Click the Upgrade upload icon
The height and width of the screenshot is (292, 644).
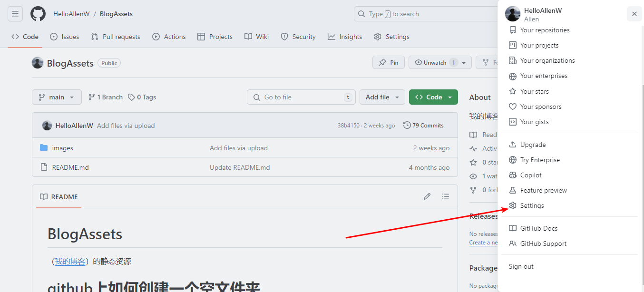coord(513,145)
